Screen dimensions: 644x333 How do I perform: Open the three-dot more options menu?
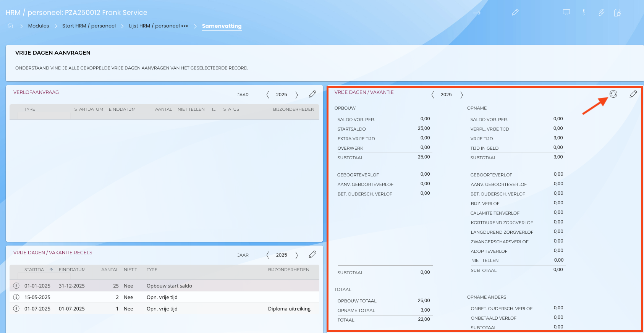(x=584, y=12)
